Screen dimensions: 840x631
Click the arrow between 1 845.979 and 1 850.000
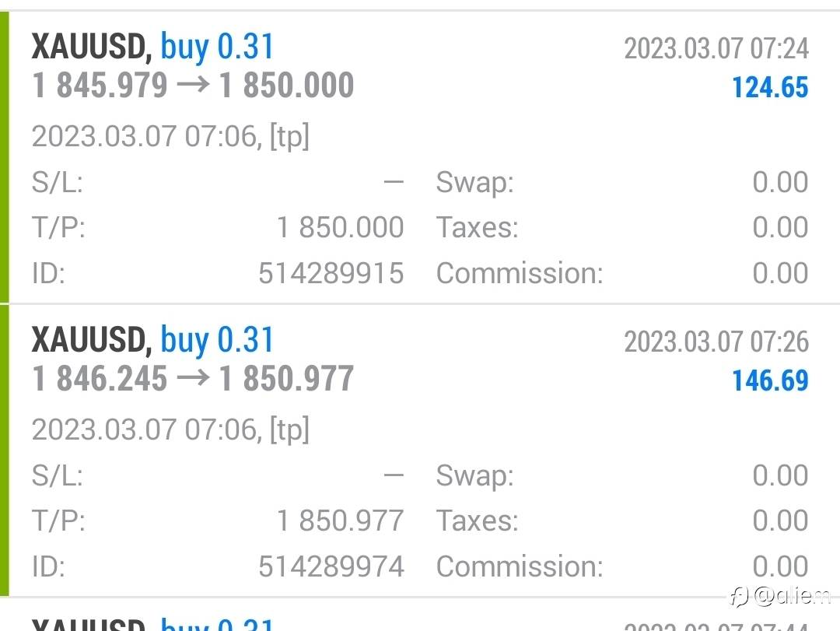pyautogui.click(x=193, y=86)
